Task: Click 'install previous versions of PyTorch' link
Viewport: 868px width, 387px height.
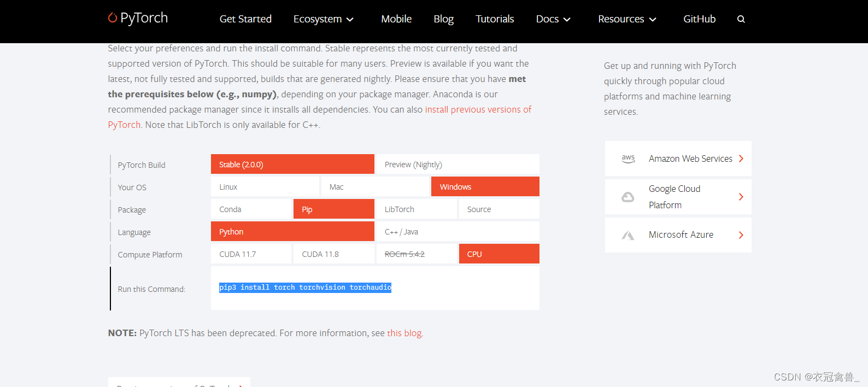Action: point(478,109)
